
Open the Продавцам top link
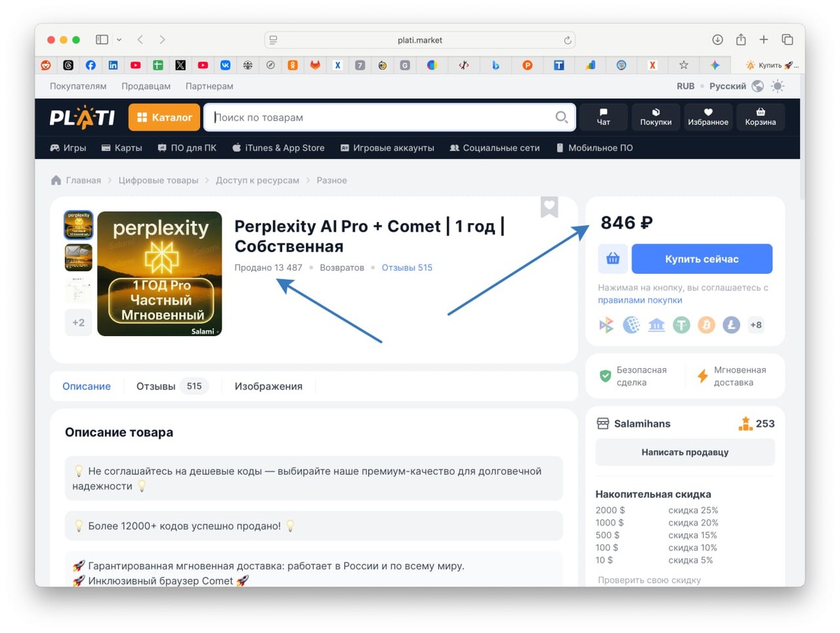(146, 86)
